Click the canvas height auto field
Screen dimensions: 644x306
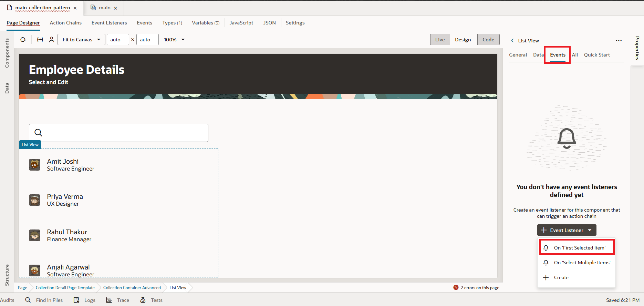point(147,40)
